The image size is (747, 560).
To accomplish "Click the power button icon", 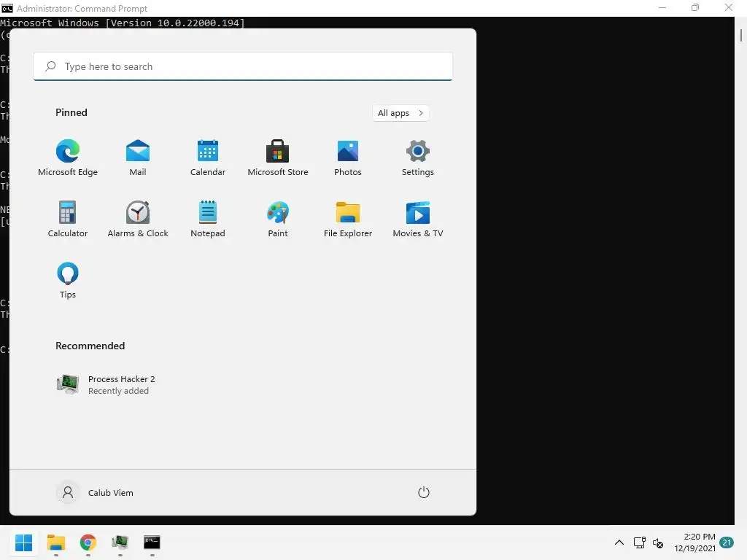I will pos(424,492).
